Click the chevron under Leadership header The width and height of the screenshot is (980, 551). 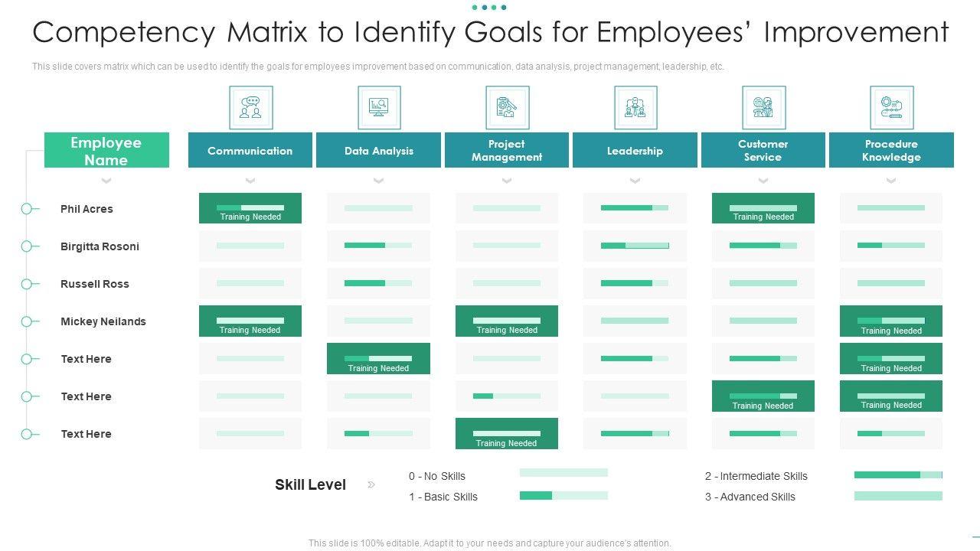(635, 181)
